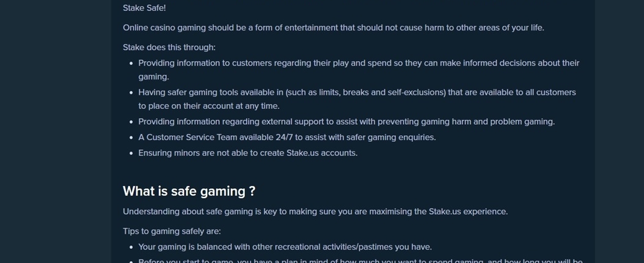Click the bullet dot before "Ensuring minors"
This screenshot has height=263, width=644.
[131, 154]
